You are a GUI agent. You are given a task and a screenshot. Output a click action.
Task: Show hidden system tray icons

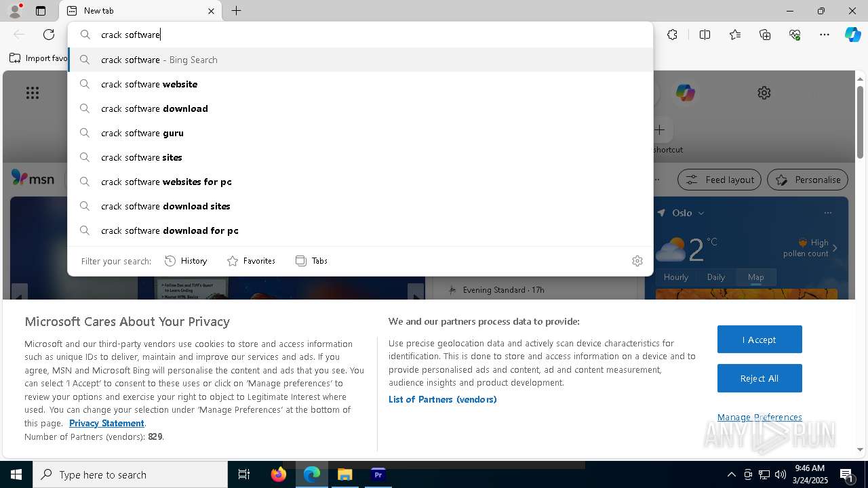coord(731,474)
